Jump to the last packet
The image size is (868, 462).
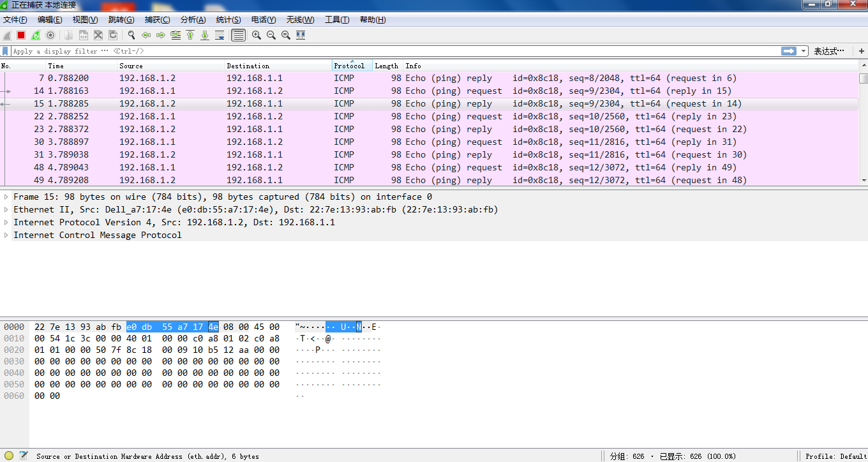[205, 35]
